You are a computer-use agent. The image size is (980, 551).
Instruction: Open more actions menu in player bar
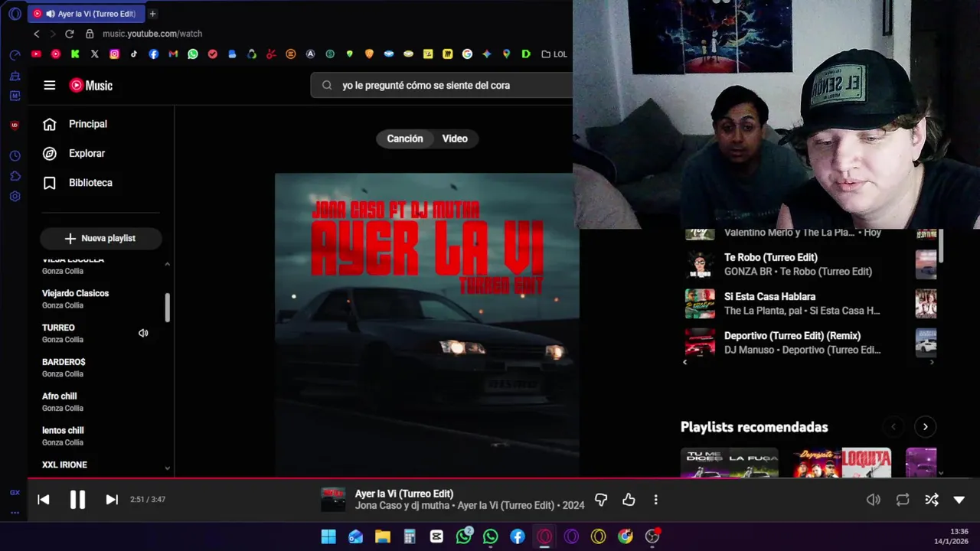click(655, 500)
